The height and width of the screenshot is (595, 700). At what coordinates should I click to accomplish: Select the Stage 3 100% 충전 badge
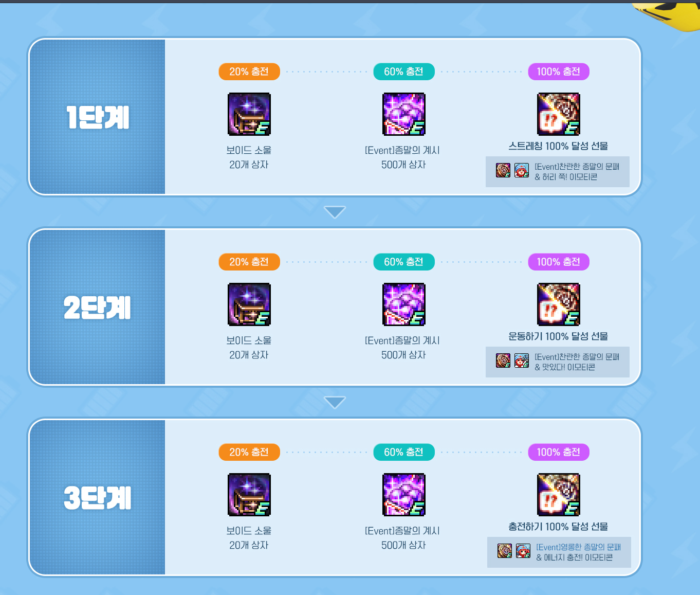559,452
